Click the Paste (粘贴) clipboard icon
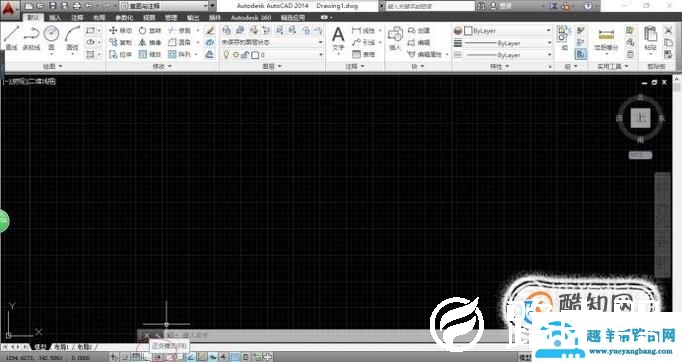This screenshot has height=362, width=682. point(650,39)
